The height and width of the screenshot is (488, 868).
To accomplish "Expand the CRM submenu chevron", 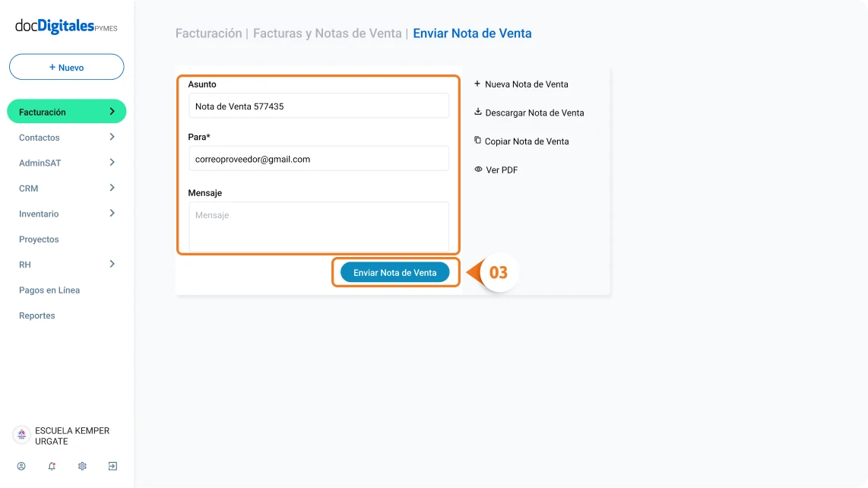I will (x=112, y=188).
